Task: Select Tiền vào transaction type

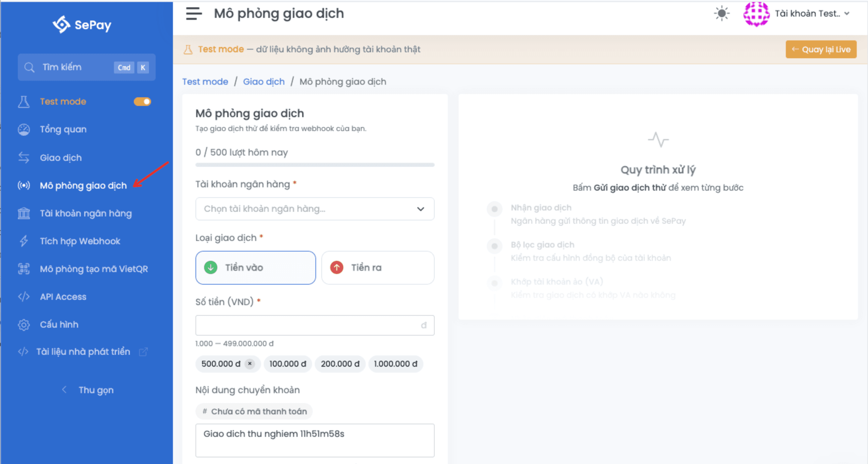Action: 255,268
